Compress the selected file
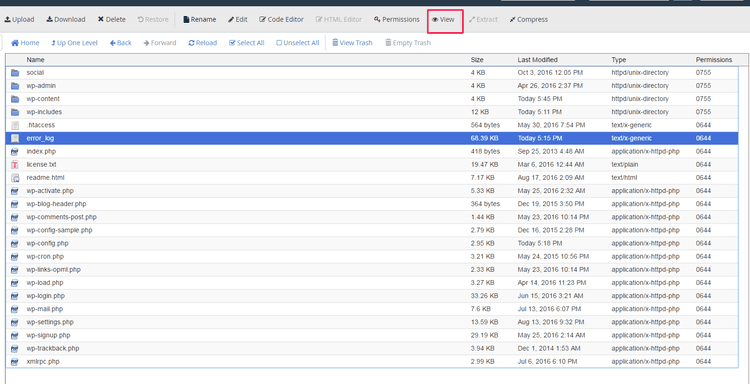Viewport: 750px width, 384px height. click(x=529, y=20)
